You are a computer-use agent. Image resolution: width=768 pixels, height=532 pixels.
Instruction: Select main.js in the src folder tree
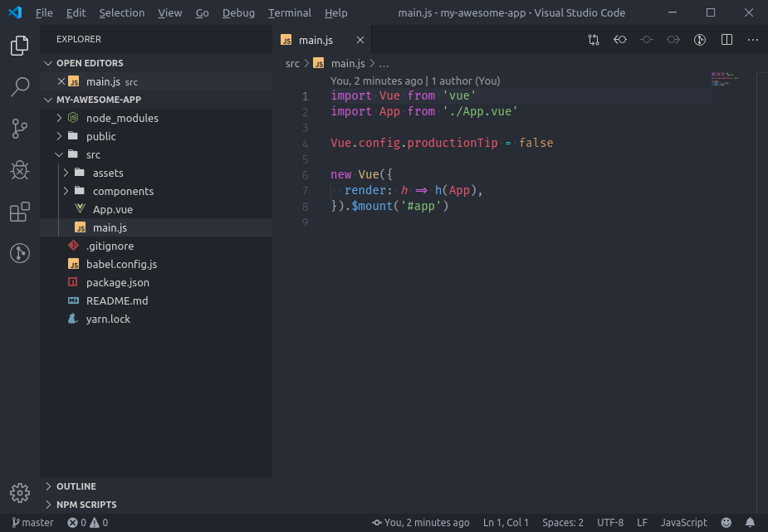pyautogui.click(x=156, y=227)
